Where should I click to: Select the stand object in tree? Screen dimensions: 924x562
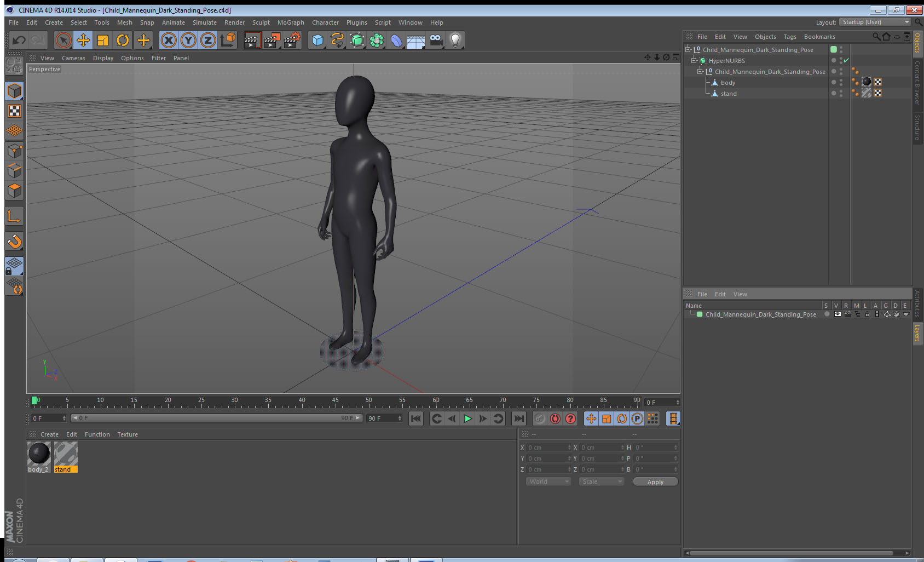[728, 94]
